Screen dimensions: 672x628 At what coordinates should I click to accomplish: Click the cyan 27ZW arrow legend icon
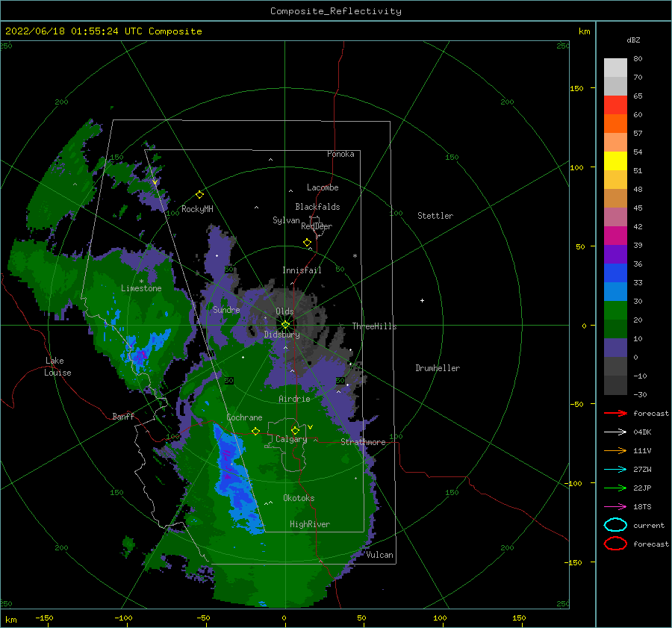click(x=615, y=470)
